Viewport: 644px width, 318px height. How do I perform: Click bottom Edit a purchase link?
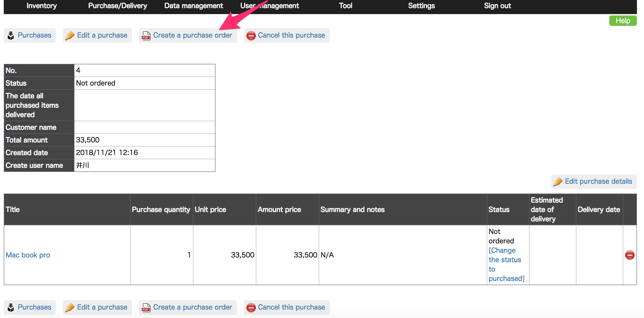[102, 307]
